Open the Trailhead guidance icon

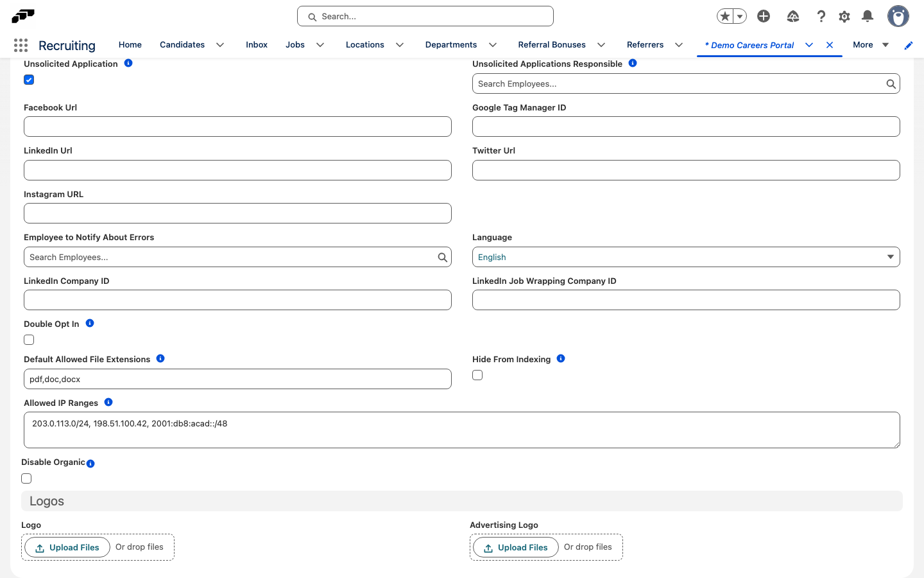(793, 16)
